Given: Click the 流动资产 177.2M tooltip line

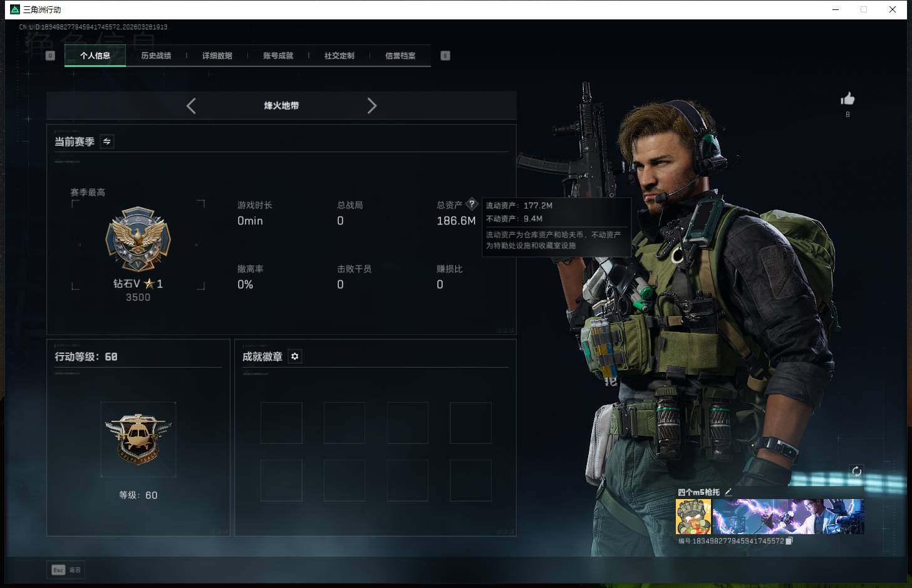Looking at the screenshot, I should pos(519,205).
